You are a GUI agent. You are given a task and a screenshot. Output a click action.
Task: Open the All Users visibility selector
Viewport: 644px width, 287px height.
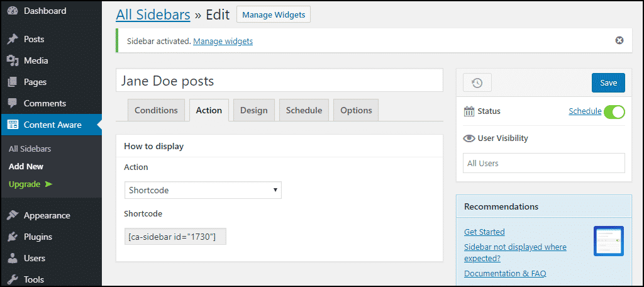point(544,163)
